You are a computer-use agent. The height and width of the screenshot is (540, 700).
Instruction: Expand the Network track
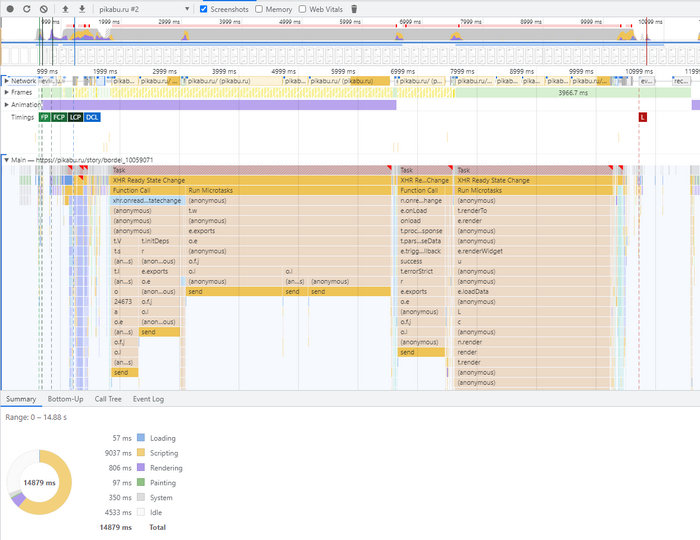click(x=5, y=80)
